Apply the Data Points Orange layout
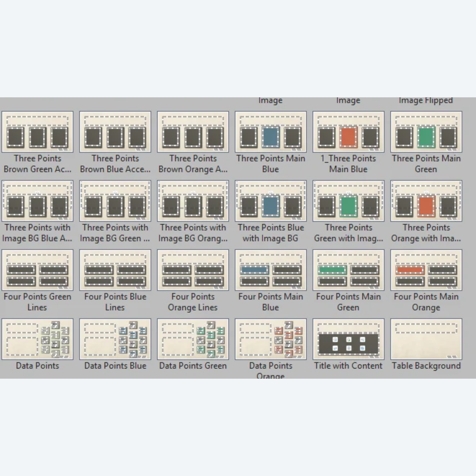 click(x=271, y=339)
